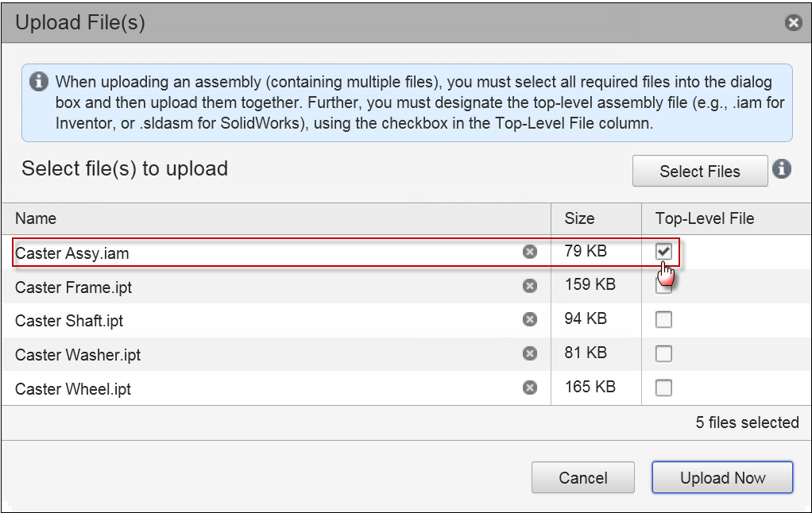
Task: Select the Caster Wheel.ipt file name
Action: click(x=73, y=389)
